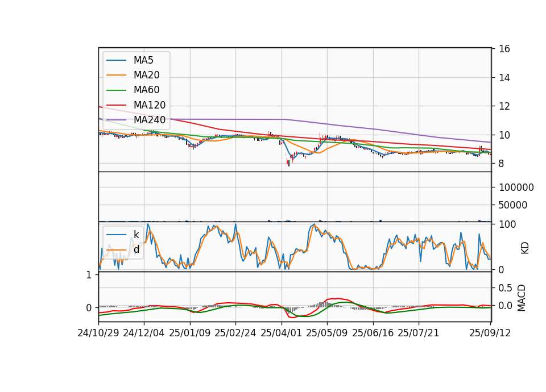Click the purple MA240 legend line swatch
Viewport: 546px width, 392px height.
pyautogui.click(x=116, y=120)
